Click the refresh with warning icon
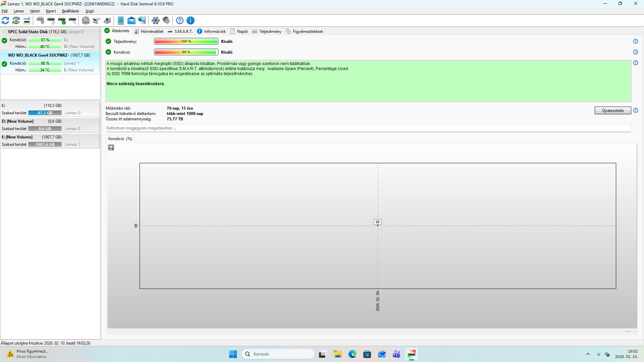Screen dimensions: 644x362 pos(16,20)
